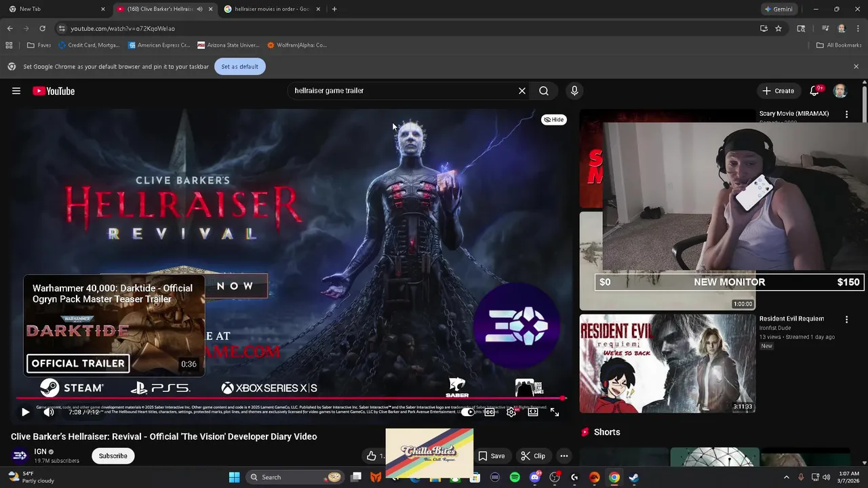Reload the current page
Image resolution: width=868 pixels, height=488 pixels.
[42, 28]
